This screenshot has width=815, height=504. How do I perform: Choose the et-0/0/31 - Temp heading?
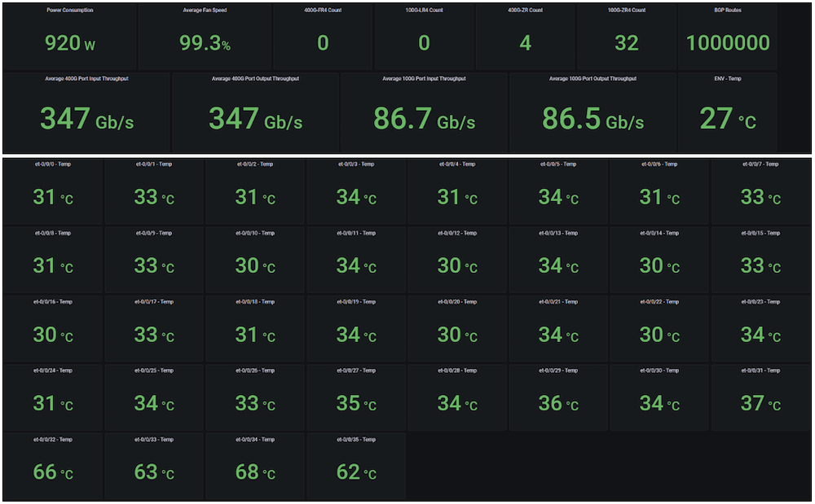coord(760,370)
